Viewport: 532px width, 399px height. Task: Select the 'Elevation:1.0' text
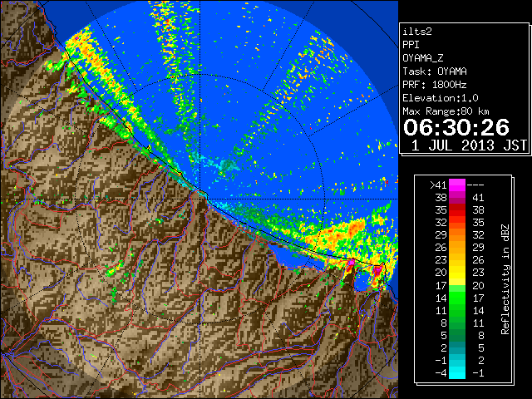(441, 98)
